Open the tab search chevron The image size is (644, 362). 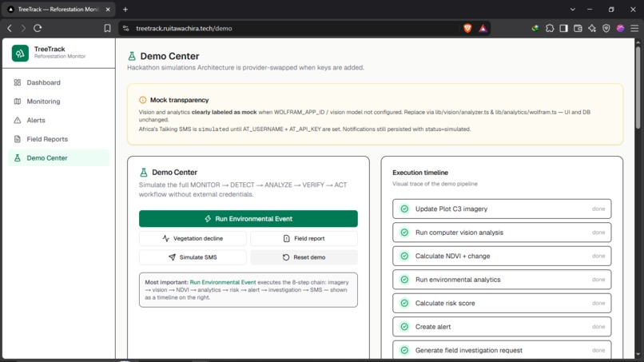pos(573,9)
